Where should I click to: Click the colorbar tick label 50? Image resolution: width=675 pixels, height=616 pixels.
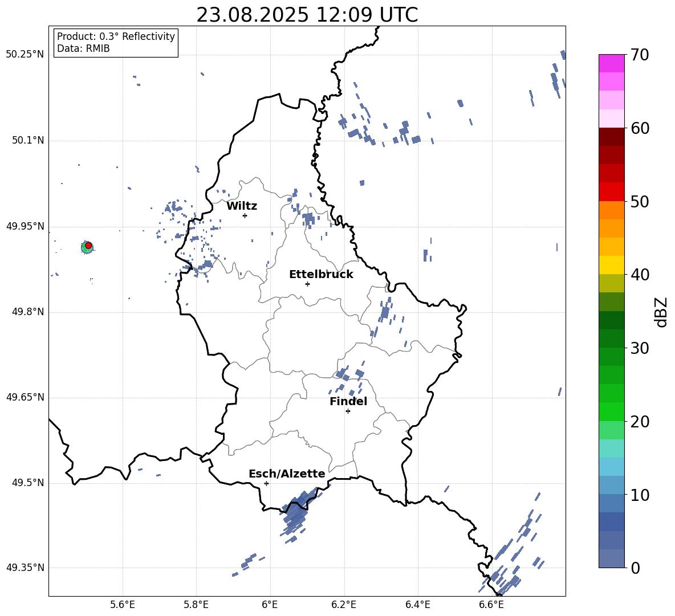tap(640, 201)
